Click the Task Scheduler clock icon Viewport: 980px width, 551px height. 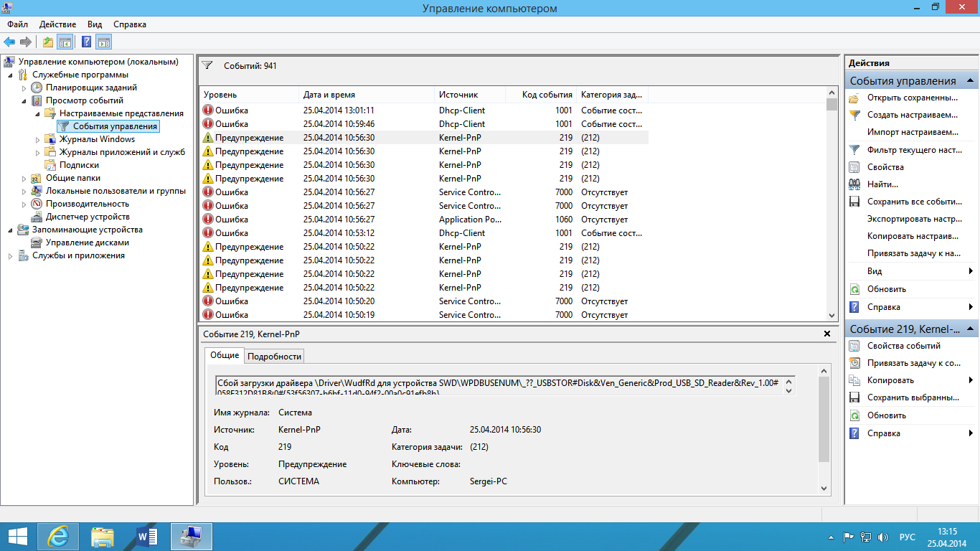(37, 88)
